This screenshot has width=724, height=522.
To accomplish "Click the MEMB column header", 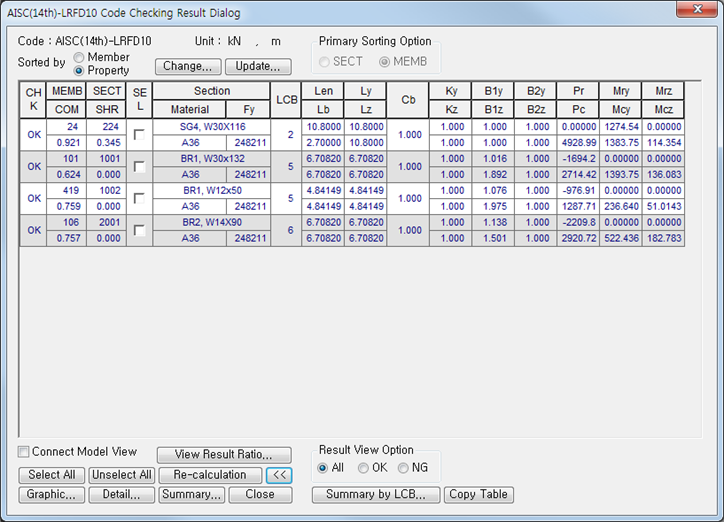I will click(x=66, y=91).
